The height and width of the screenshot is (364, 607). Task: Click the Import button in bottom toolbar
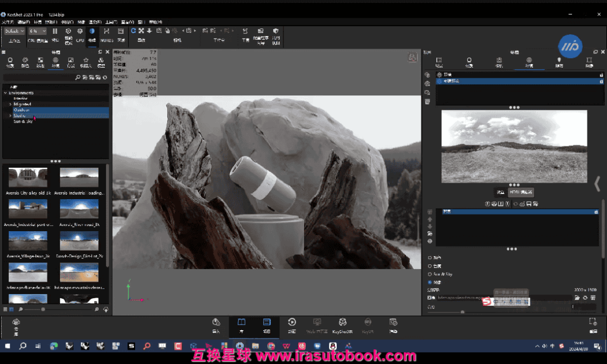click(216, 325)
